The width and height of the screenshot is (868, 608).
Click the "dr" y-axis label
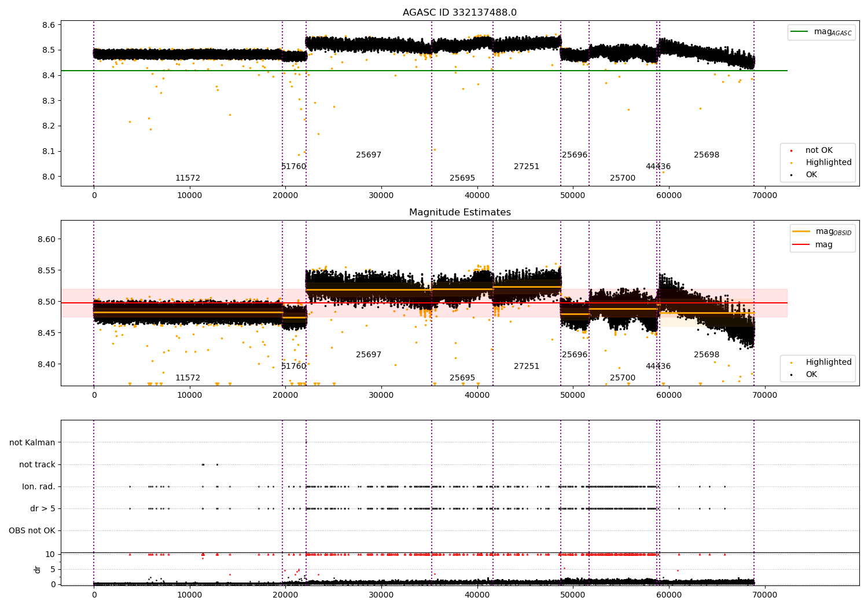pos(38,569)
